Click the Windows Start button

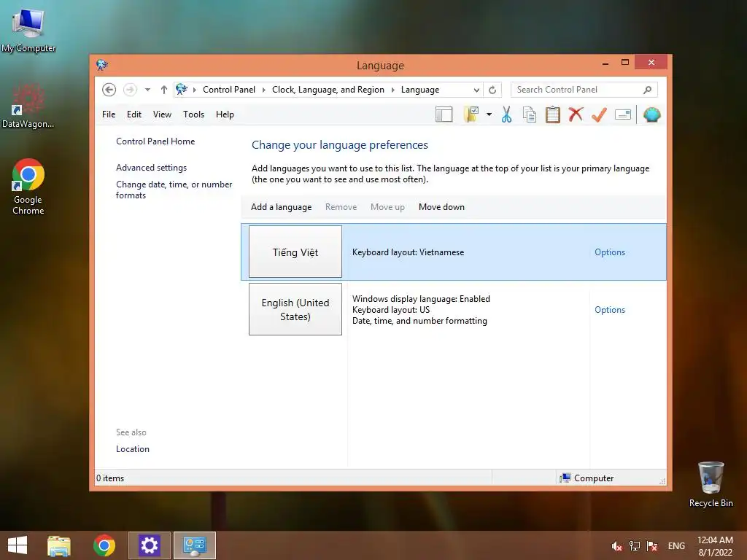pyautogui.click(x=18, y=545)
